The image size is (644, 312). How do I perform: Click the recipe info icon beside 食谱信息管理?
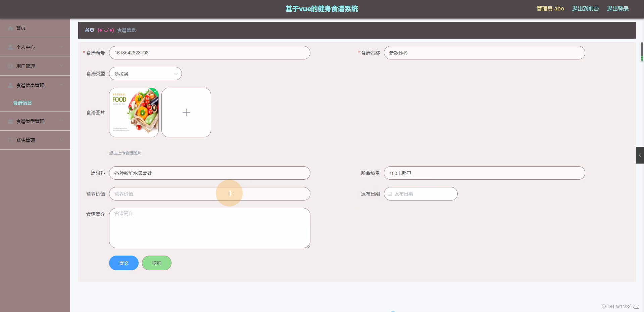(x=10, y=85)
